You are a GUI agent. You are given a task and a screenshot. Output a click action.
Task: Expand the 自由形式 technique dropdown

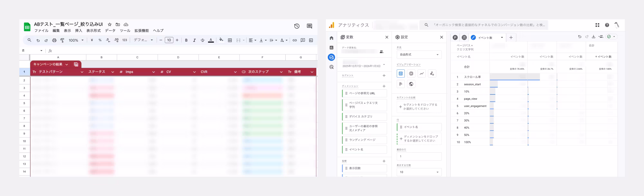[x=419, y=55]
